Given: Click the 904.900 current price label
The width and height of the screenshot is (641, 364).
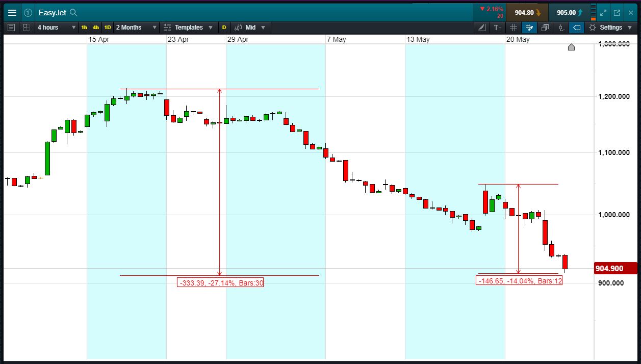Looking at the screenshot, I should (x=616, y=269).
